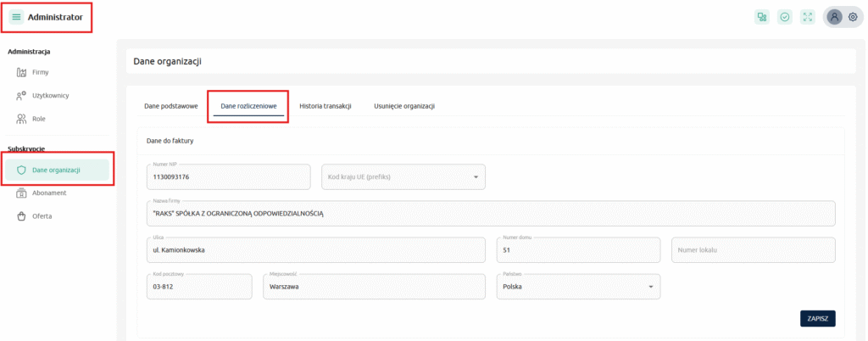The image size is (868, 341).
Task: Switch to the Historia transakcji tab
Action: pyautogui.click(x=325, y=106)
